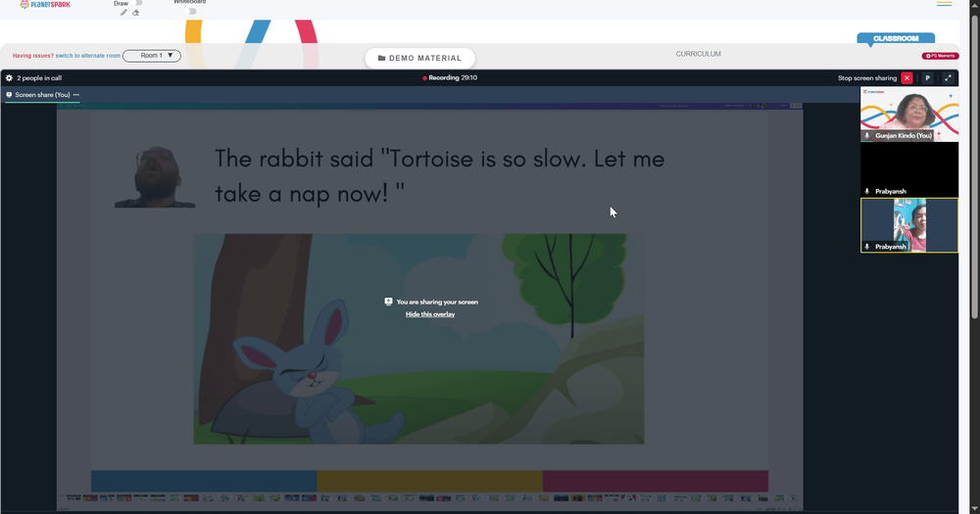Viewport: 980px width, 514px height.
Task: Click the yellow color bar on slide
Action: [429, 481]
